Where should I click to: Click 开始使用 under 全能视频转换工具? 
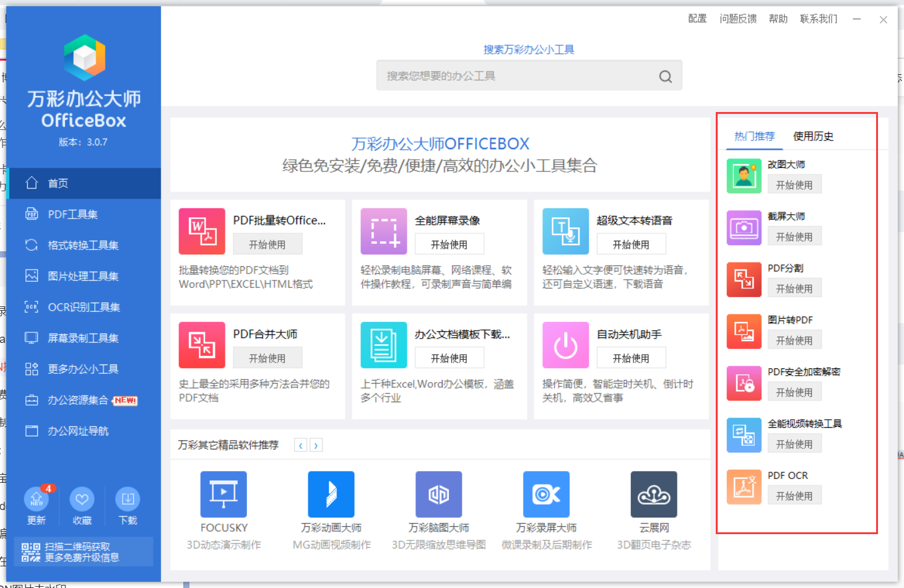794,444
